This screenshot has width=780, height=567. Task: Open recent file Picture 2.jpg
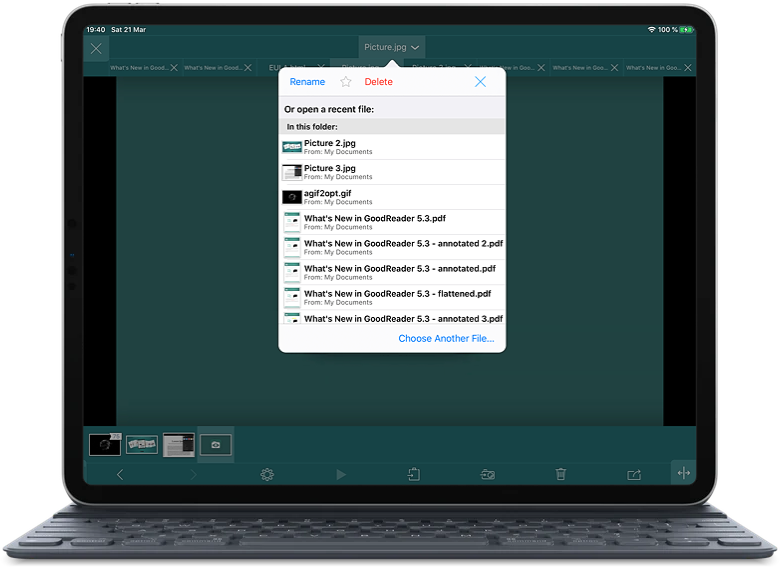[392, 147]
